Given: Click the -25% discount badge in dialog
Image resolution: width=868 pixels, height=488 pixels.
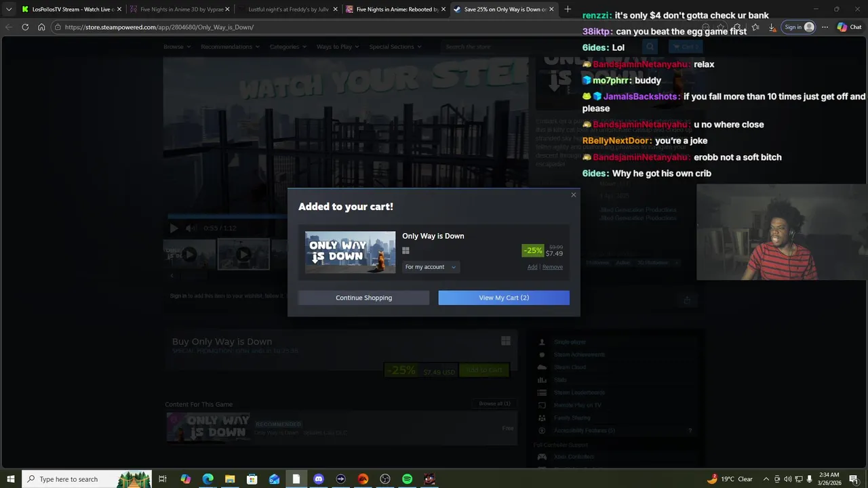Looking at the screenshot, I should pyautogui.click(x=533, y=251).
